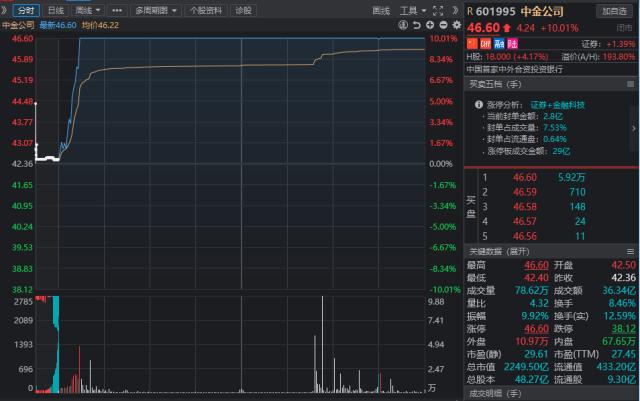Click the 量比 value 4.32

(x=539, y=303)
